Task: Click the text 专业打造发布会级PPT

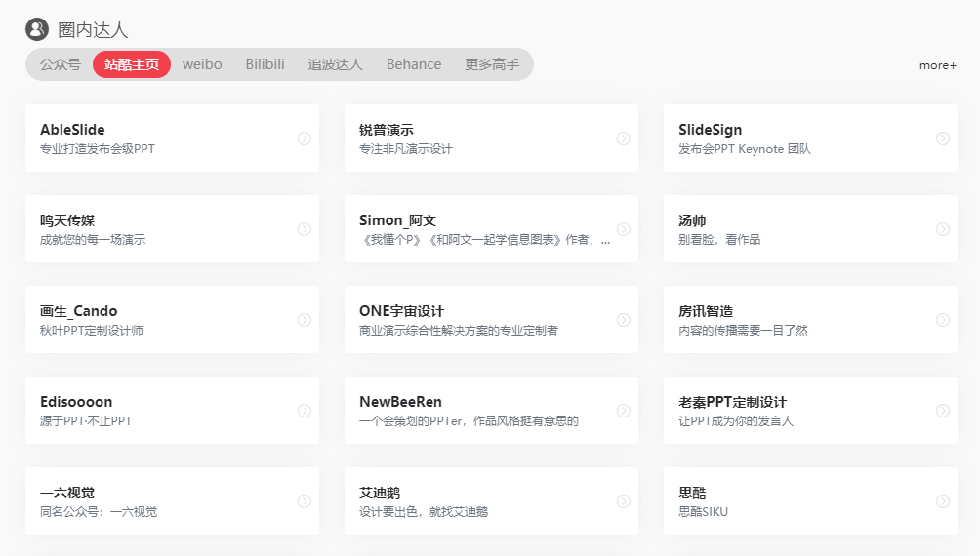Action: click(x=97, y=148)
